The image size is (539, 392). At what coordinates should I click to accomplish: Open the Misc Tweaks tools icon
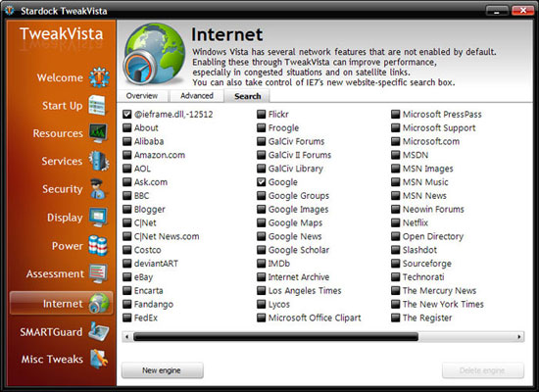99,359
